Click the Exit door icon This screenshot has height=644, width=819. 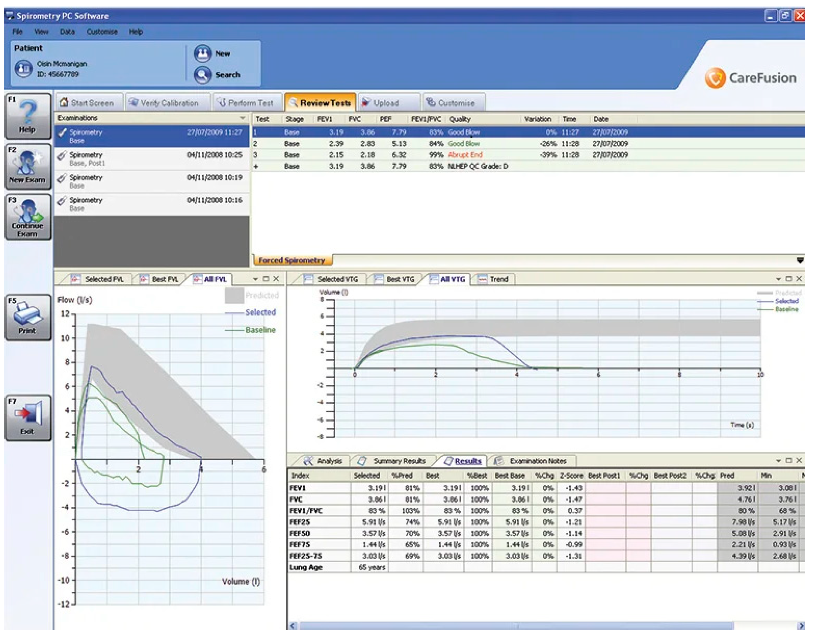(x=28, y=413)
